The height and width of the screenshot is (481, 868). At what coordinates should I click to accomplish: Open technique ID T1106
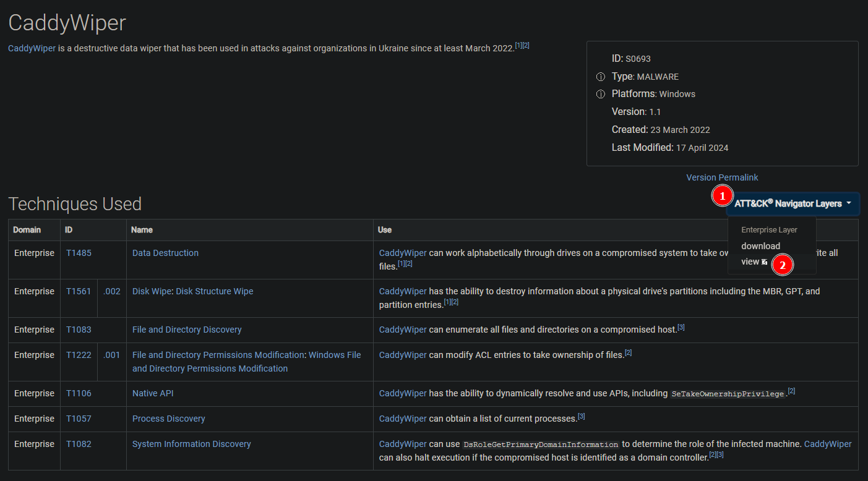79,393
